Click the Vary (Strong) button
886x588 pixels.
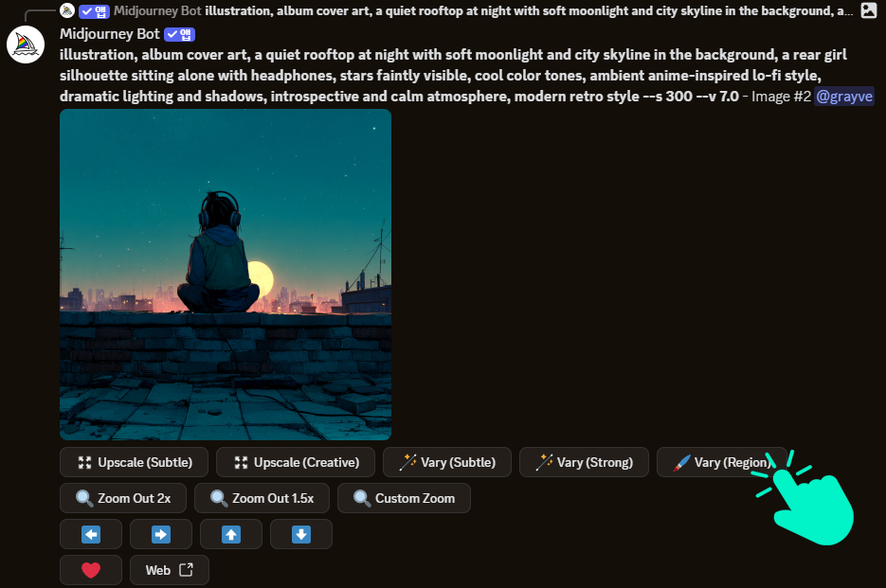(584, 462)
